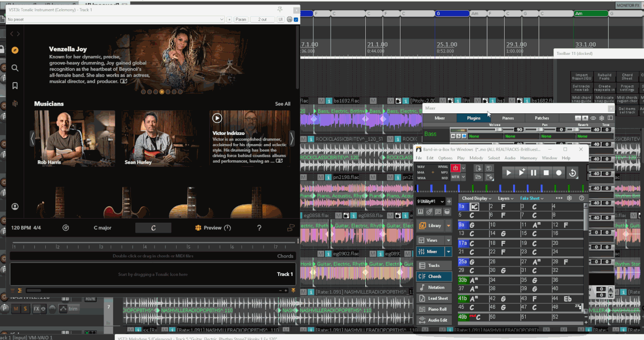
Task: Click Band-in-a-Box play-and-generate button
Action: coord(522,172)
